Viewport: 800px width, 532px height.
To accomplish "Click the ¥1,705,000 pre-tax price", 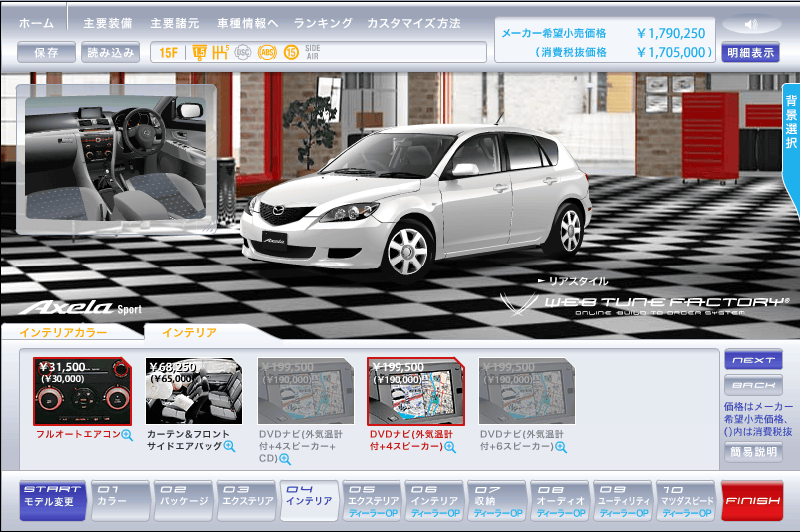I will (671, 52).
